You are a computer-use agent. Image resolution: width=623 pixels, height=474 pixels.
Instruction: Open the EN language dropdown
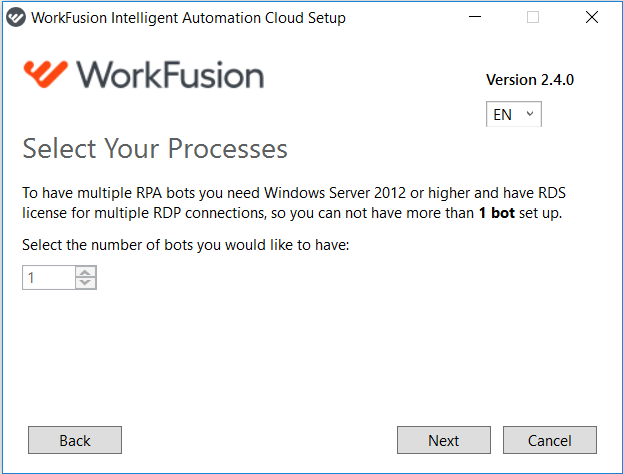tap(513, 114)
